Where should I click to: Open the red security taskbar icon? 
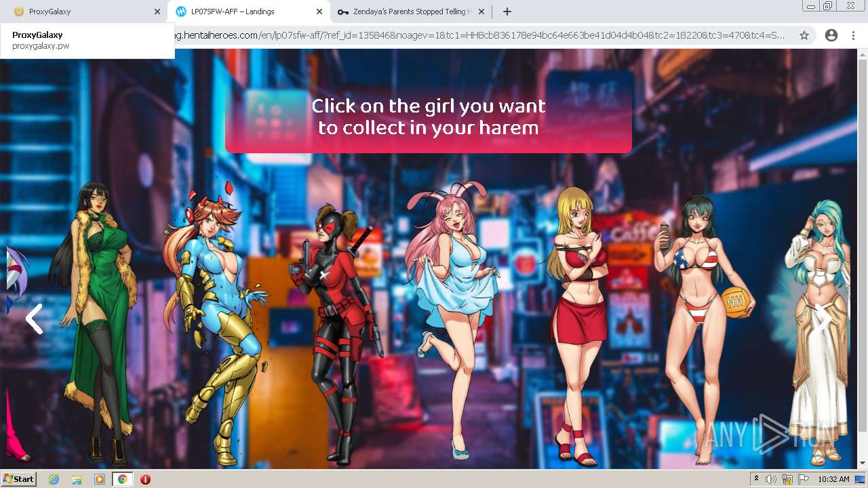145,479
